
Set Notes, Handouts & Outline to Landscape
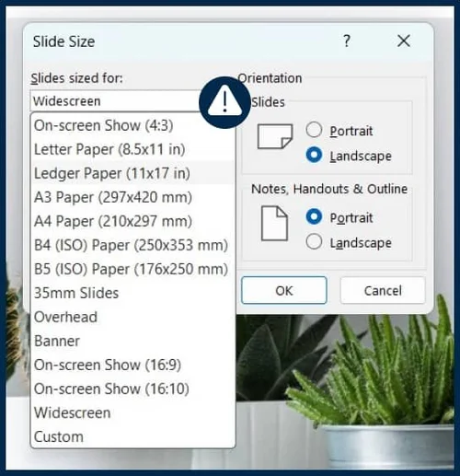pos(314,241)
